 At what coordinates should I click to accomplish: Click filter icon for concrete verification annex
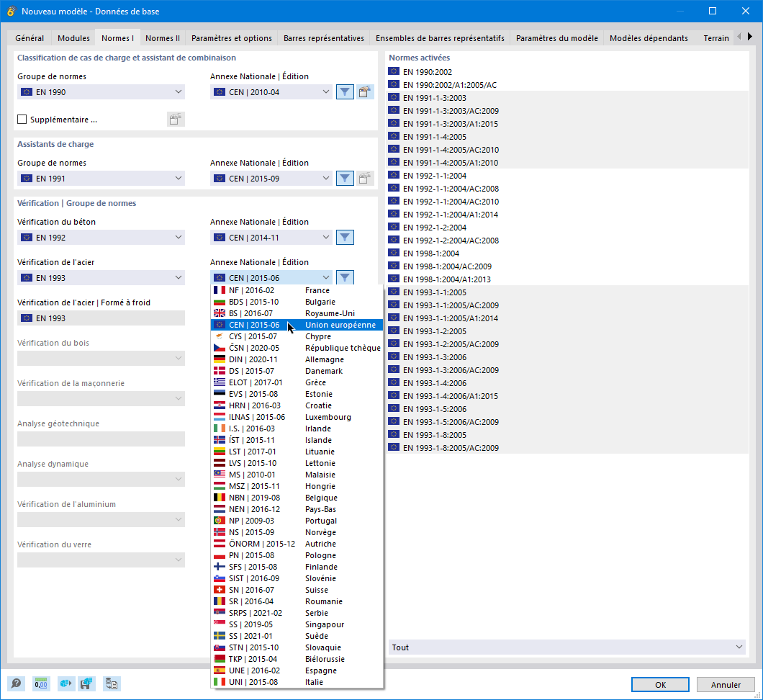345,238
